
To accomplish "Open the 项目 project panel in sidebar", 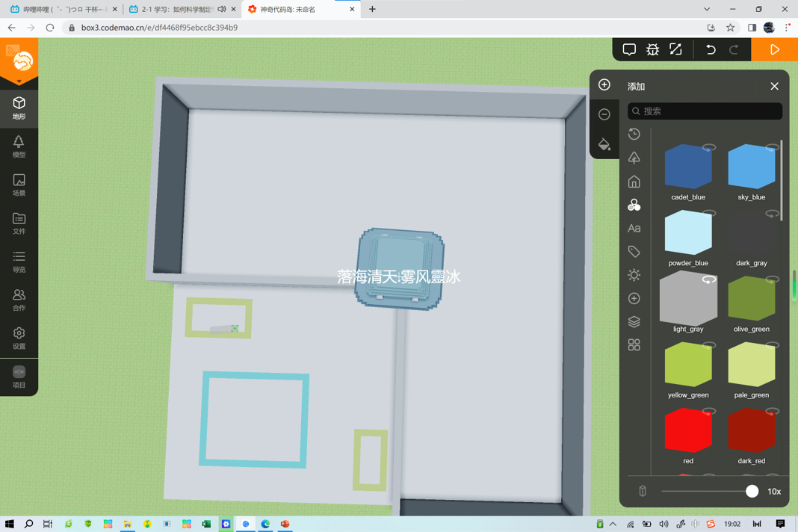I will tap(19, 377).
